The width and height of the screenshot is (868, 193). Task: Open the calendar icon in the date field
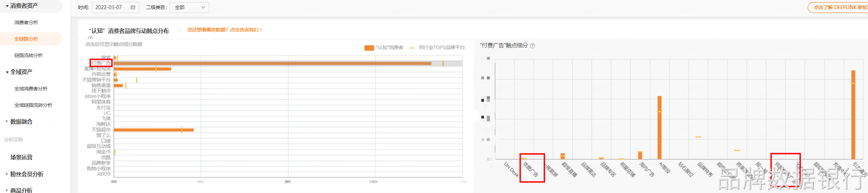tap(133, 7)
